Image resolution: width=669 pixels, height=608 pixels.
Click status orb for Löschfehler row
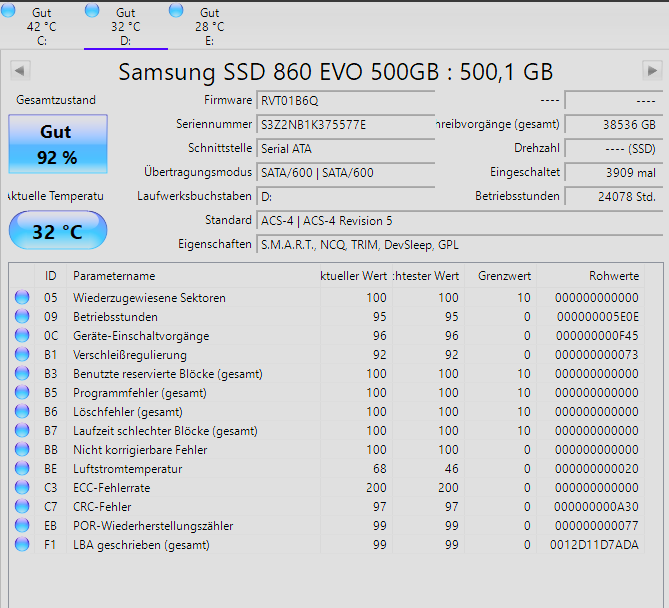22,411
